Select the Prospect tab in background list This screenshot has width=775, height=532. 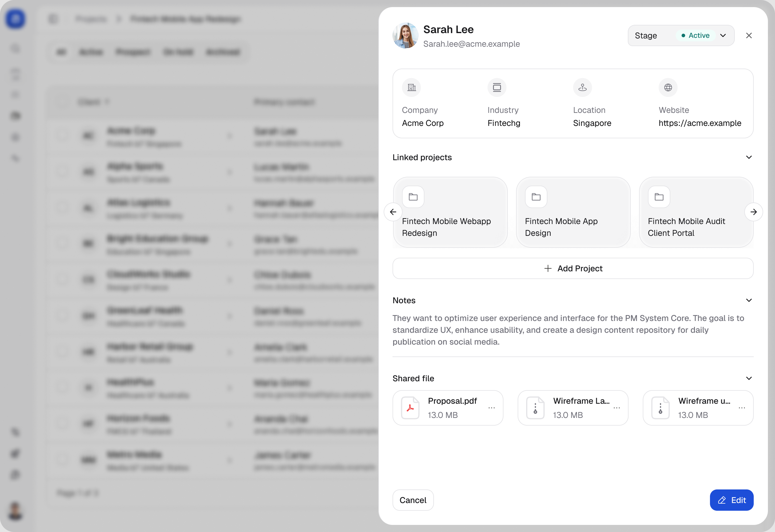pos(133,52)
